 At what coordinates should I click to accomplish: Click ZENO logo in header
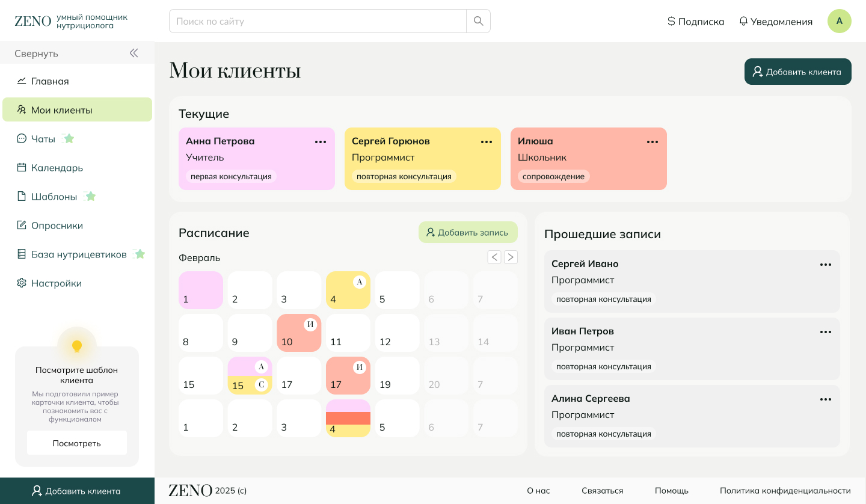point(33,21)
